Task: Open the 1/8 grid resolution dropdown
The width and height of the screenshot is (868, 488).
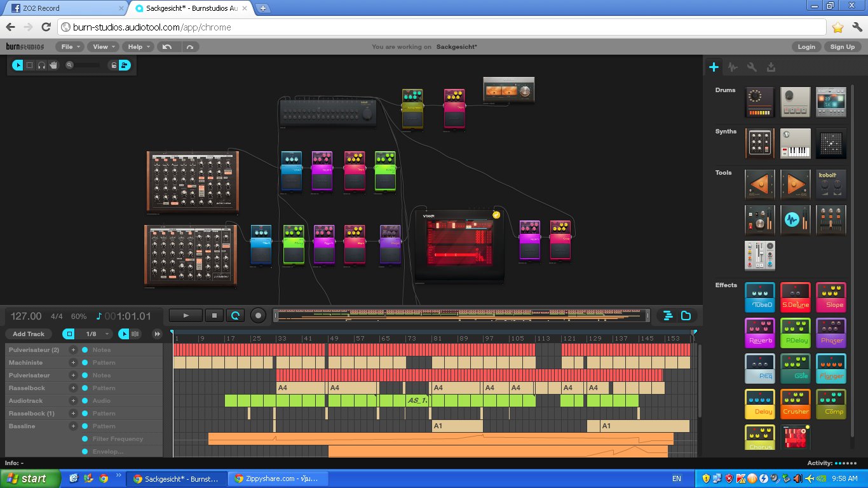Action: click(95, 334)
